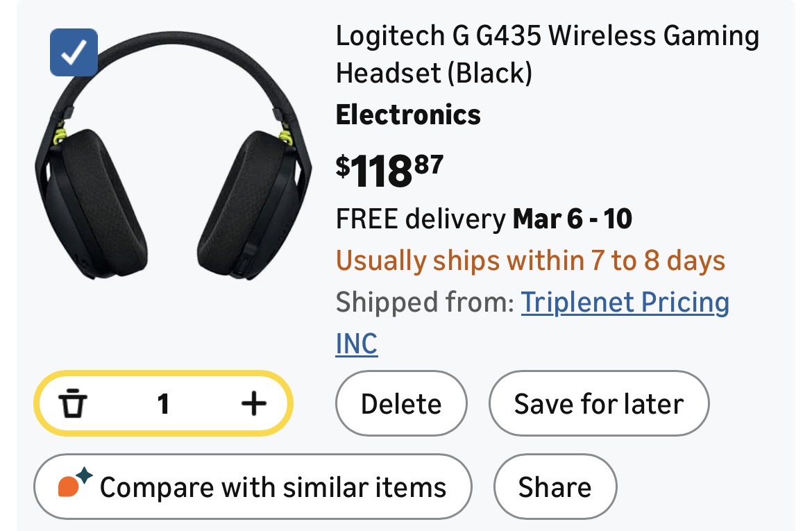Choose Save for later
Viewport: 812px width, 531px height.
(598, 404)
